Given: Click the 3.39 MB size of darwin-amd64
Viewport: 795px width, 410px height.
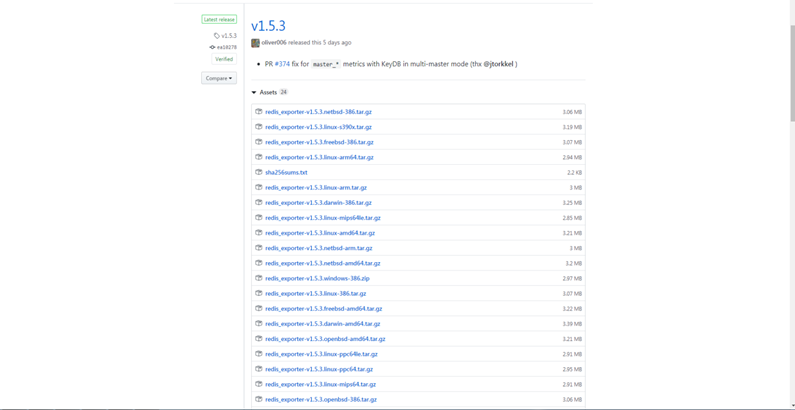Looking at the screenshot, I should coord(572,324).
